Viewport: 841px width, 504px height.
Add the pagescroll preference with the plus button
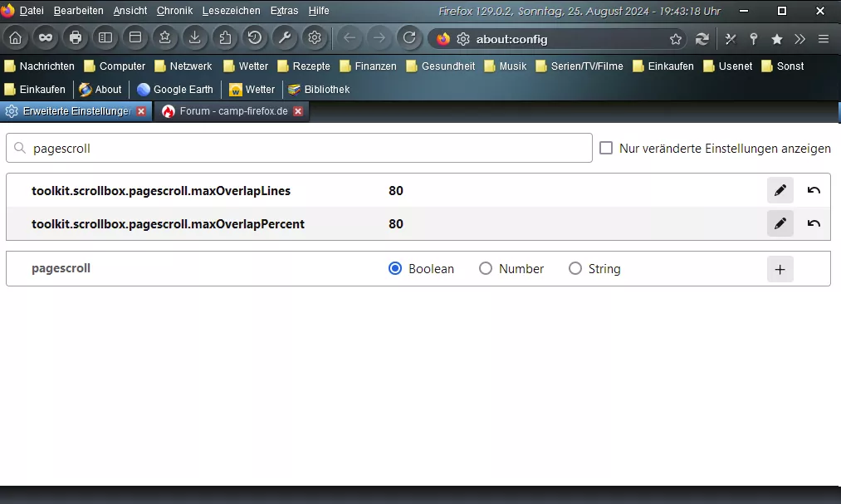tap(780, 269)
